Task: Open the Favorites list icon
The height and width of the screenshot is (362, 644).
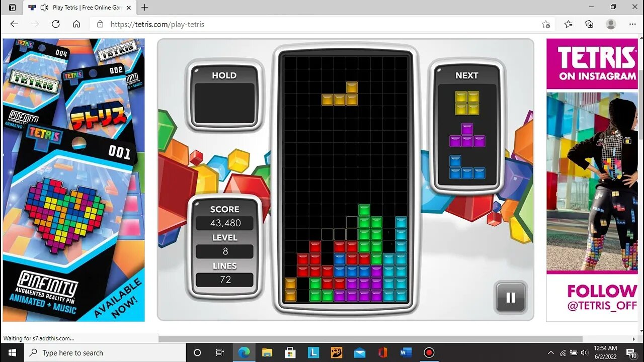Action: point(569,24)
